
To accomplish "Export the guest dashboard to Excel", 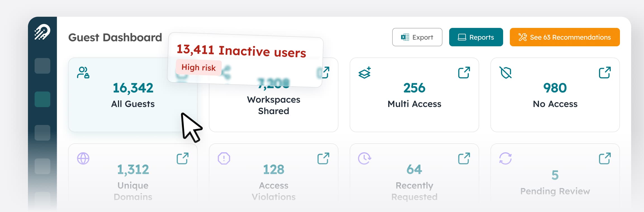I will [x=417, y=37].
